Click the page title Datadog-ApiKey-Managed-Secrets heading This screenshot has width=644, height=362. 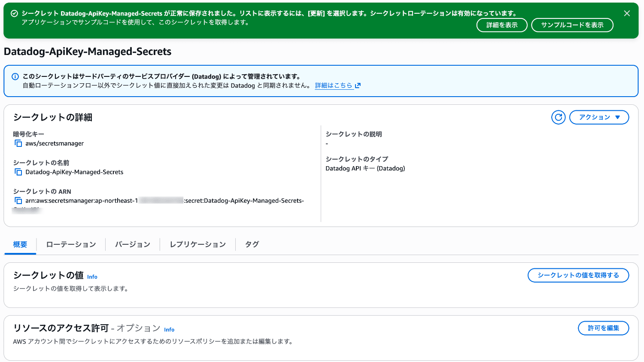click(88, 52)
